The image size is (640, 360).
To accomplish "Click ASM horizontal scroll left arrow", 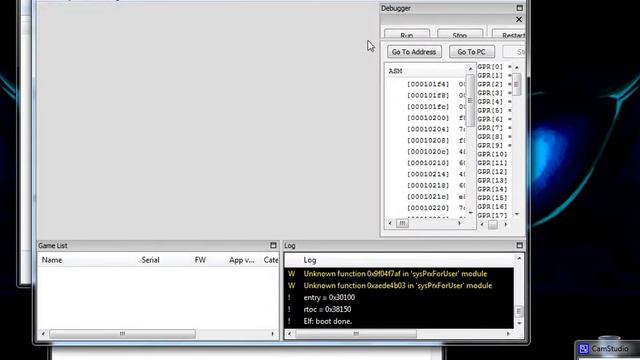I will click(390, 223).
